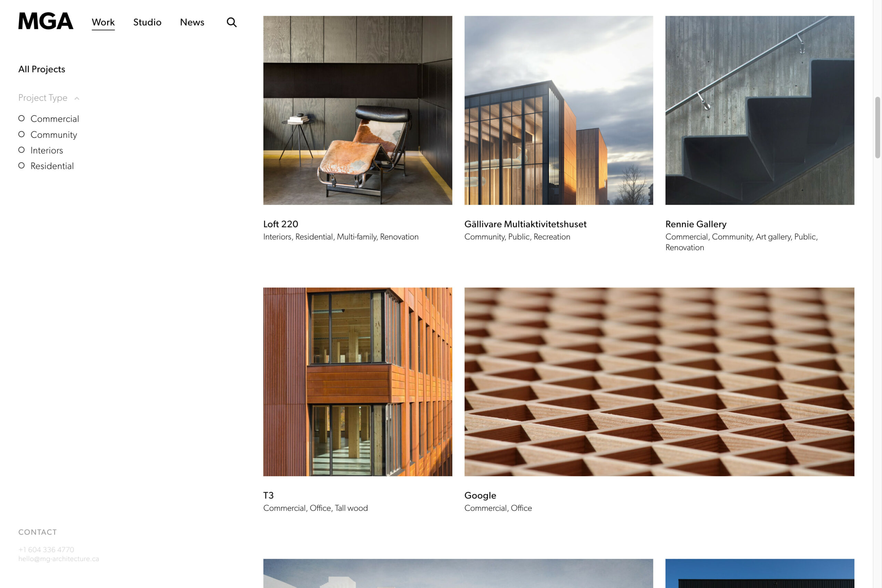Toggle the Project Type filter heading
Viewport: 882px width, 588px height.
[x=43, y=98]
